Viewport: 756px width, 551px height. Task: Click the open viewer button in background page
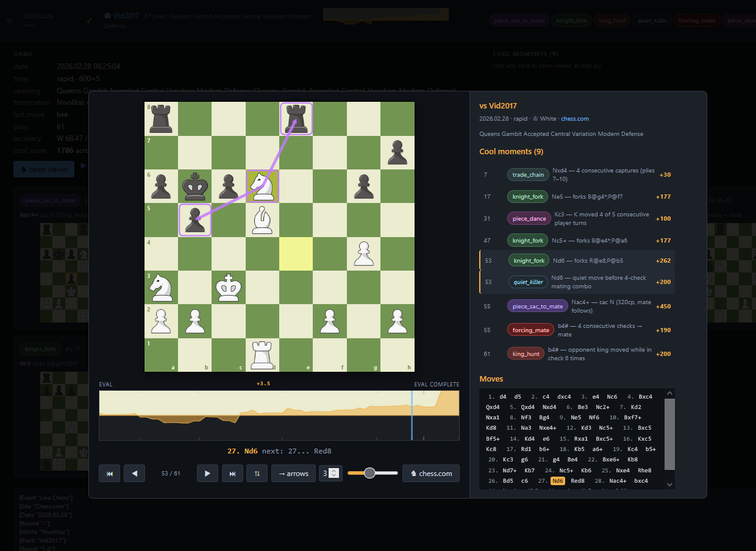click(x=44, y=169)
